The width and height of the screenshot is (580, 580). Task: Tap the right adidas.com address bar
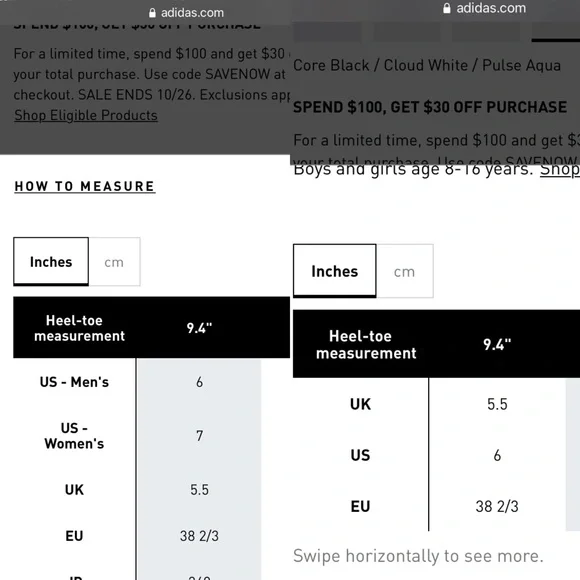(x=485, y=8)
